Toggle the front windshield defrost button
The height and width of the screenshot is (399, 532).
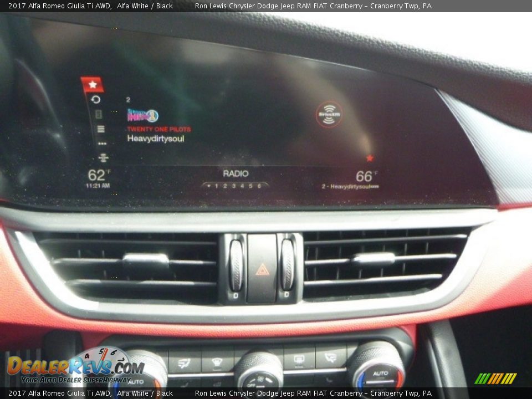click(x=217, y=362)
